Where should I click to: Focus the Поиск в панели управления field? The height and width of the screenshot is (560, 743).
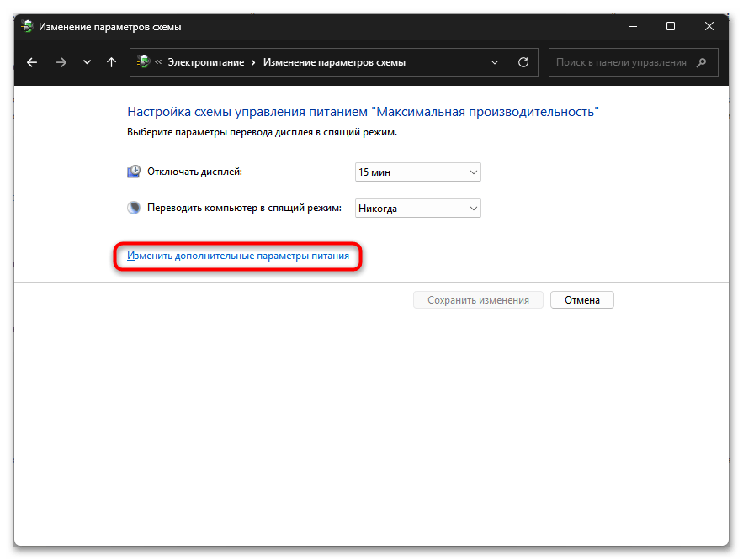[x=633, y=62]
